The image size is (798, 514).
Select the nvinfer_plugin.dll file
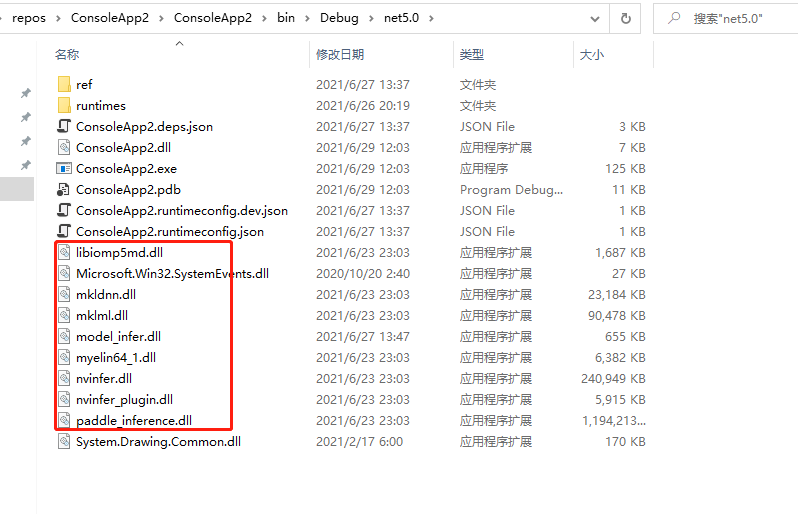pos(124,400)
